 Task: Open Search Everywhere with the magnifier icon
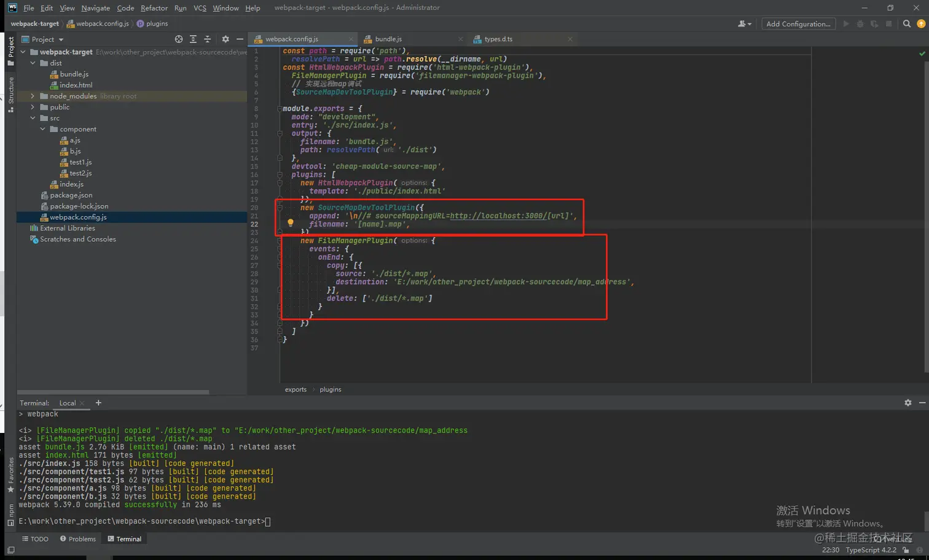click(x=907, y=24)
